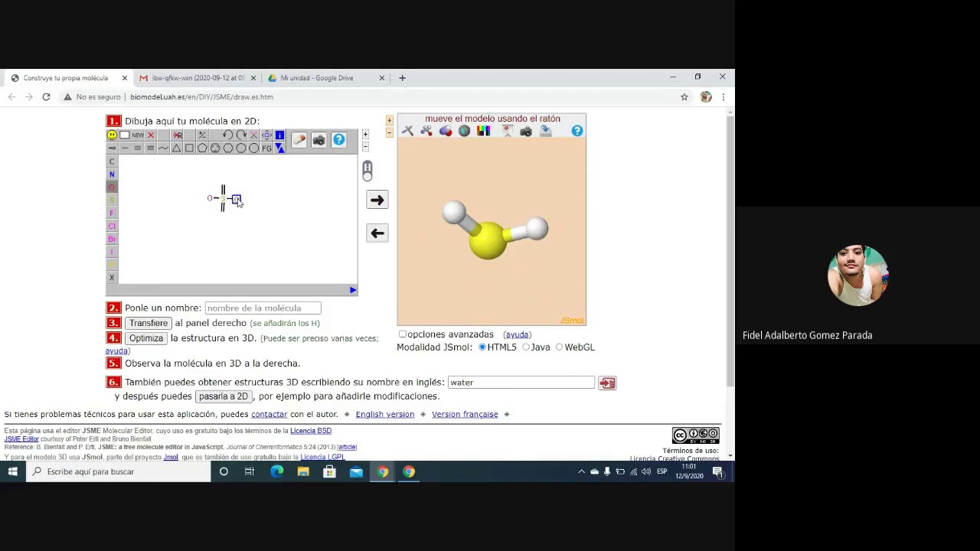The image size is (980, 551).
Task: Click the molecule name field containing water
Action: [521, 382]
